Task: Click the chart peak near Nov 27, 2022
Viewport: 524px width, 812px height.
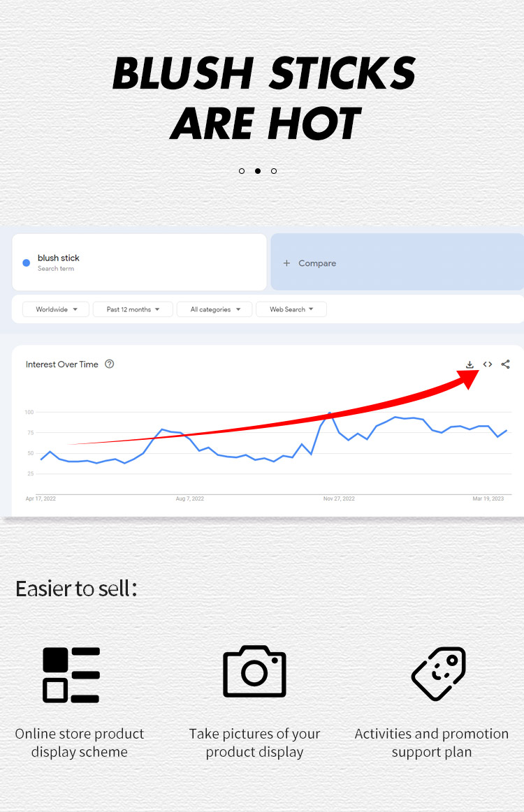Action: click(330, 413)
